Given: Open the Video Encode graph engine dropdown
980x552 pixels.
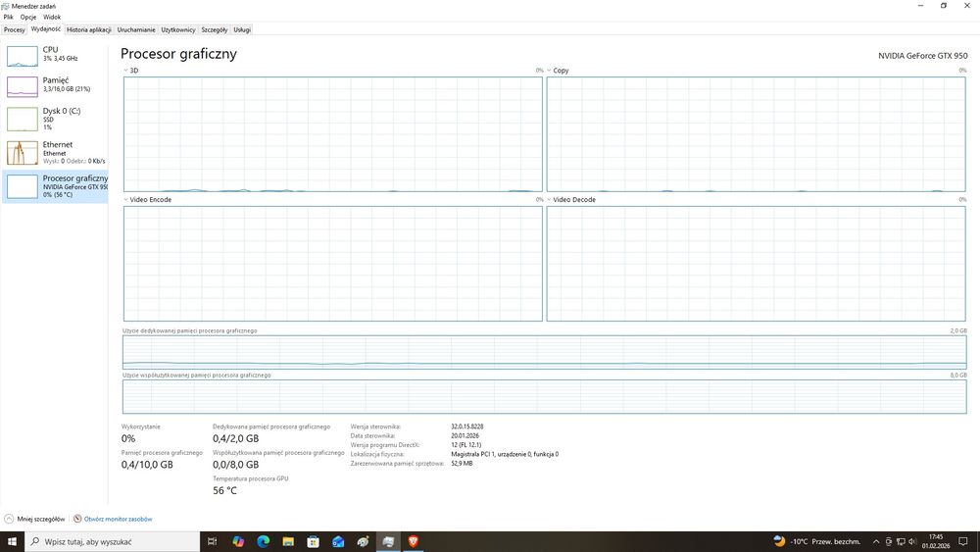Looking at the screenshot, I should tap(125, 199).
